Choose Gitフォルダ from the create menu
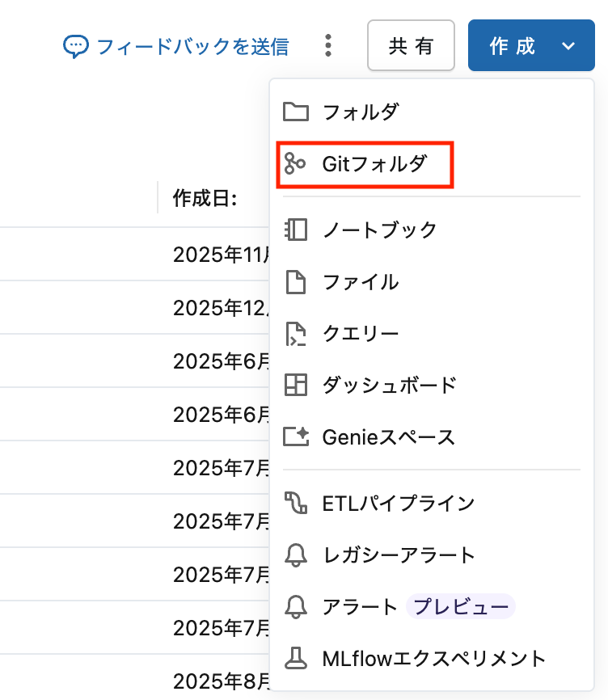The image size is (608, 700). click(364, 163)
